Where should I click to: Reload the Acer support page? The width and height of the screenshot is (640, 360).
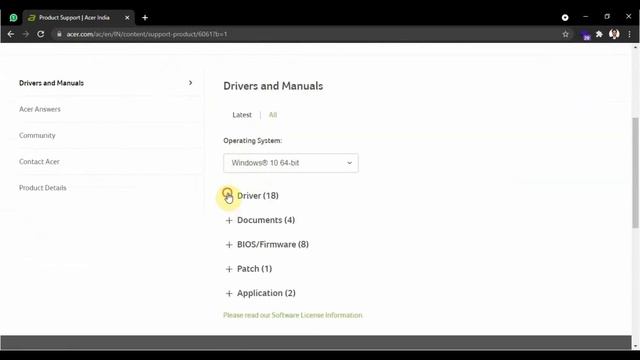coord(40,34)
